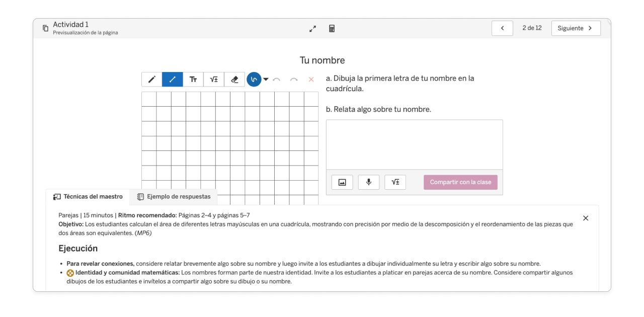The width and height of the screenshot is (644, 317).
Task: Choose the text tool in sketch toolbar
Action: pyautogui.click(x=193, y=80)
